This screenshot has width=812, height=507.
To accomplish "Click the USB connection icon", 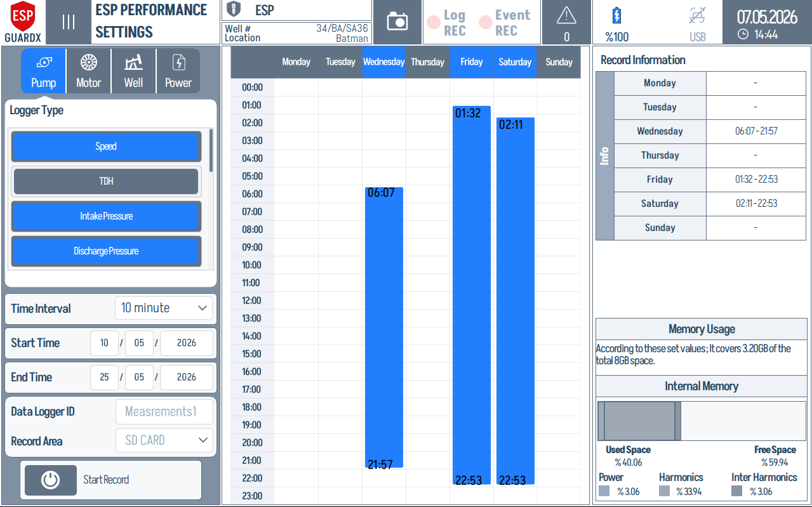I will click(x=697, y=16).
